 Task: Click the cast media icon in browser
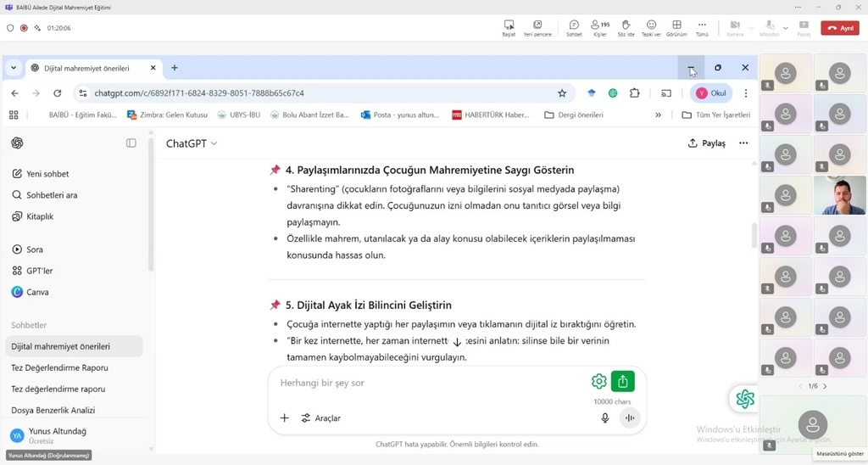(x=666, y=93)
